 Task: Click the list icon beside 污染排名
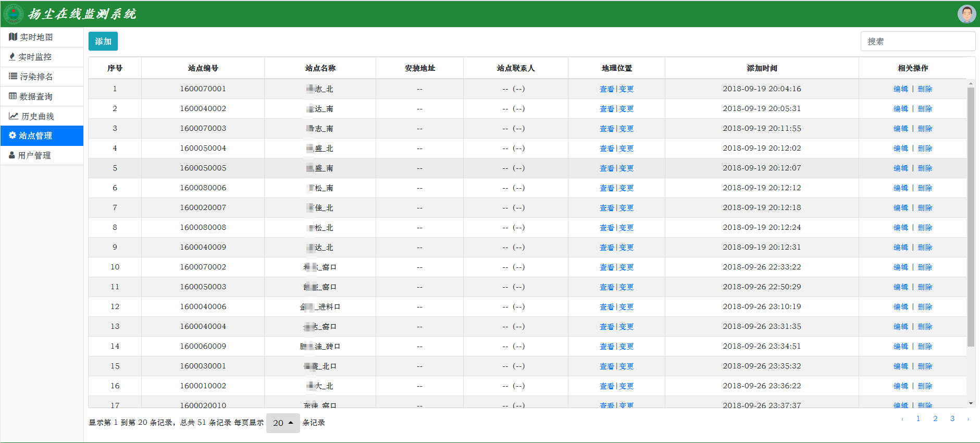pyautogui.click(x=13, y=77)
